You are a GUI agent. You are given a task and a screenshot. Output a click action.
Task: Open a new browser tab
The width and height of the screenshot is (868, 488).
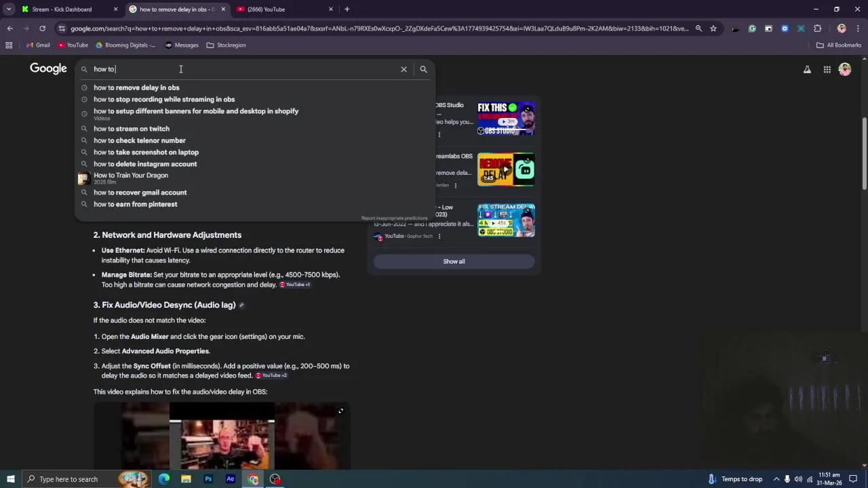coord(347,9)
